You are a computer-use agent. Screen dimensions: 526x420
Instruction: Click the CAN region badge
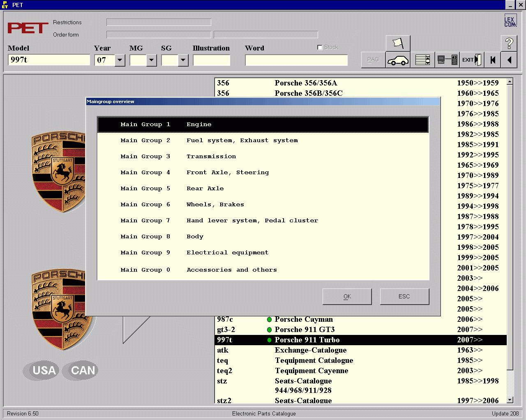pos(81,370)
